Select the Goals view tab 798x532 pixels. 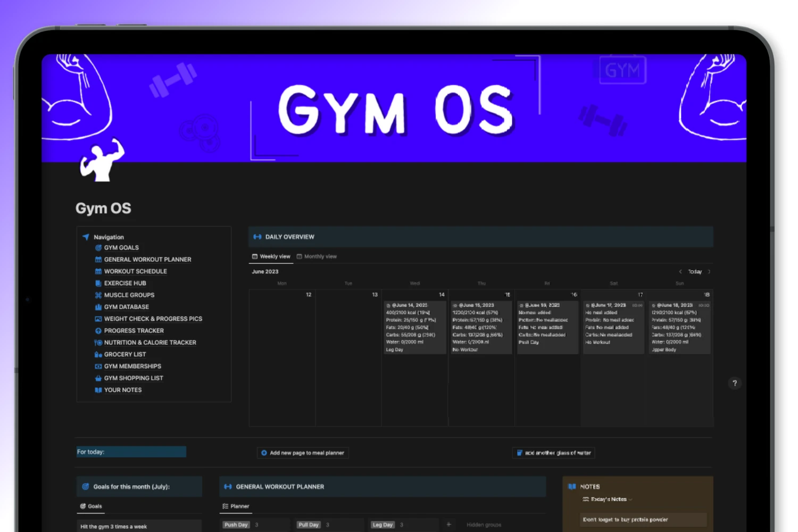point(91,506)
